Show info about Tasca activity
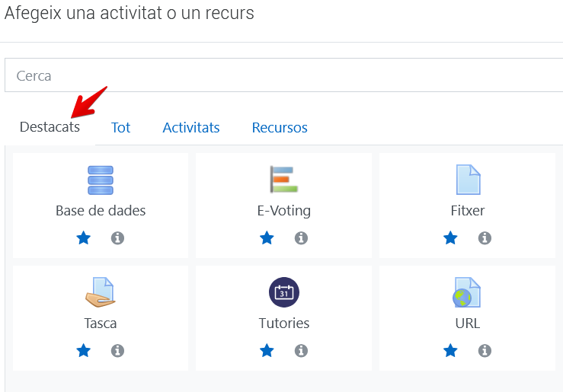 [x=117, y=350]
